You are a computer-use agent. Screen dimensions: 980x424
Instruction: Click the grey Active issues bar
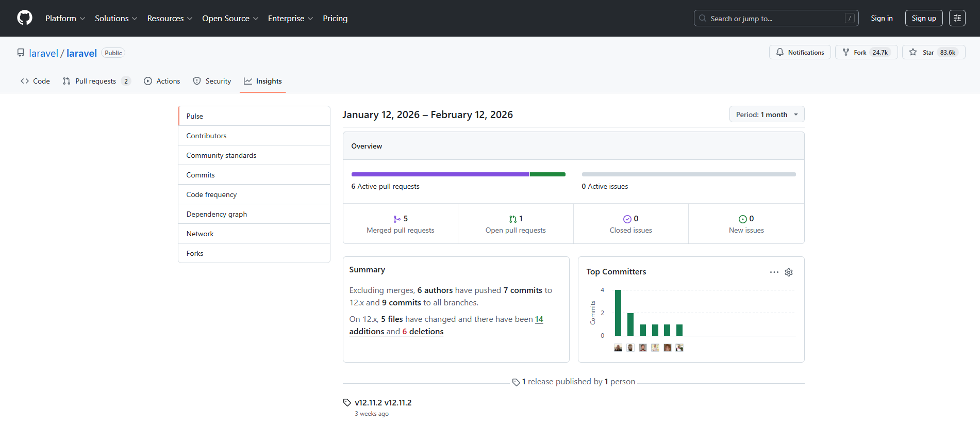pyautogui.click(x=689, y=174)
